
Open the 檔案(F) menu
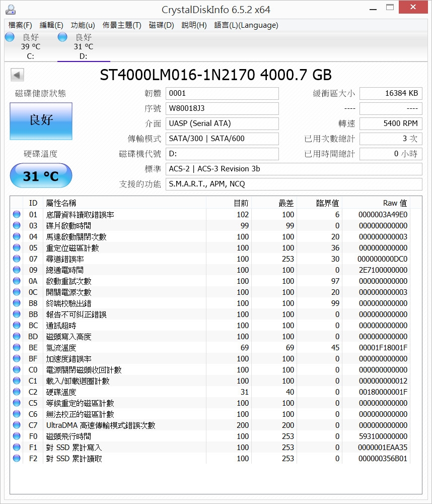[x=20, y=25]
